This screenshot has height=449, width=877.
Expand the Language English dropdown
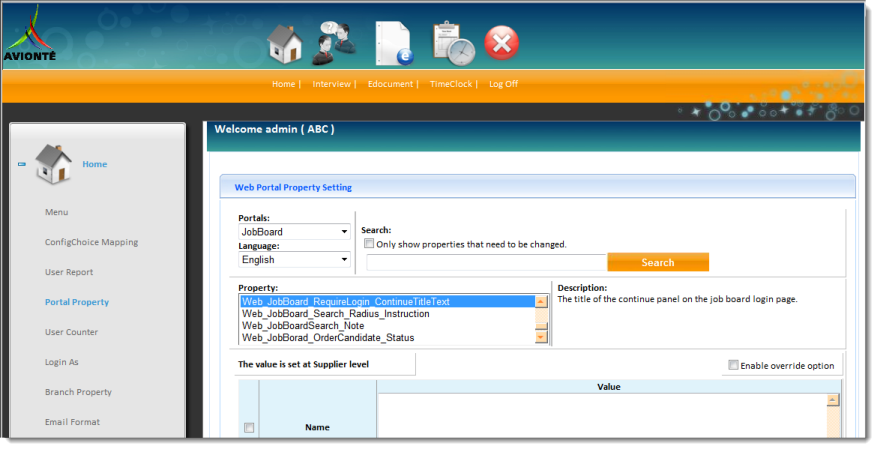[x=294, y=260]
